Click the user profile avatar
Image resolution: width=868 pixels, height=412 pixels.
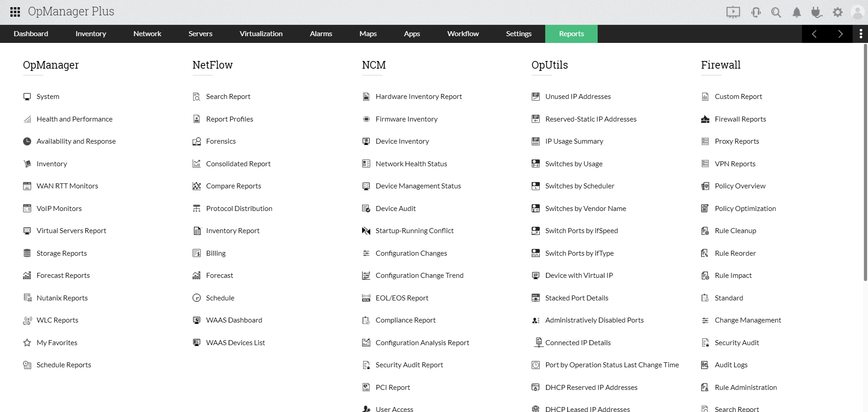(859, 12)
